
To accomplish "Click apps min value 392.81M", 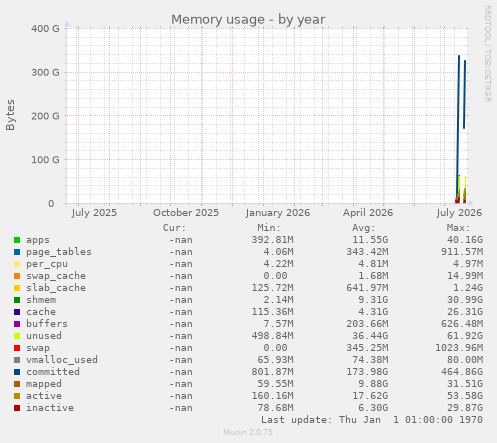I will coord(273,240).
